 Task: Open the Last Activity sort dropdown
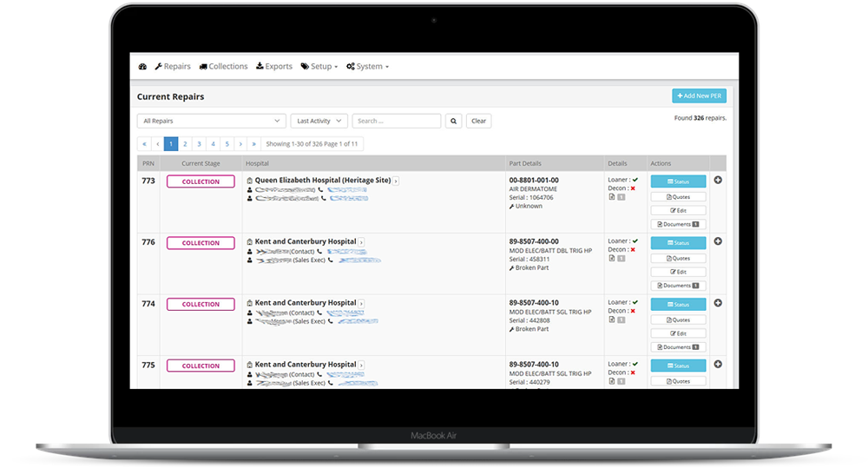click(318, 121)
